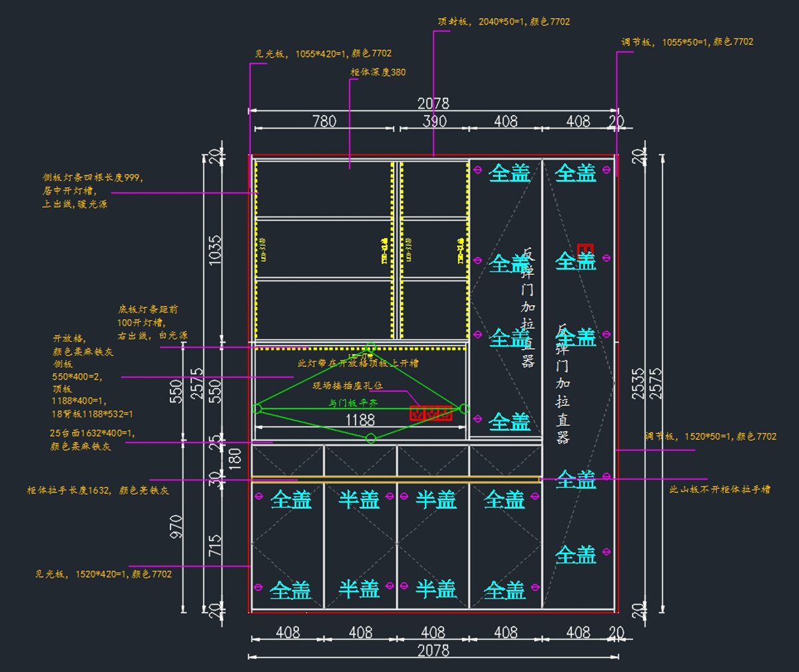Image resolution: width=799 pixels, height=672 pixels.
Task: Click the 柜体拉手长度1632 annotation
Action: click(x=98, y=490)
